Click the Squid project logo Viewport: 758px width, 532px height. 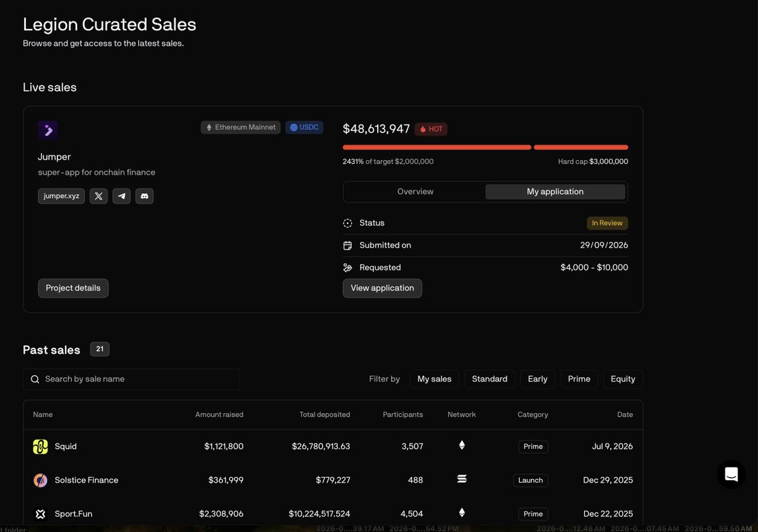click(x=40, y=447)
